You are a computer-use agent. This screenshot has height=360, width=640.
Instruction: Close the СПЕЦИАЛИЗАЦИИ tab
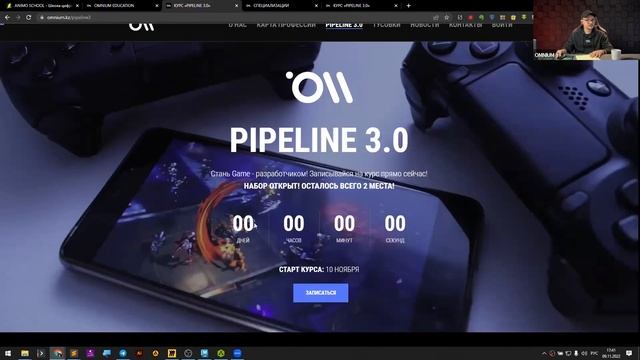(316, 6)
